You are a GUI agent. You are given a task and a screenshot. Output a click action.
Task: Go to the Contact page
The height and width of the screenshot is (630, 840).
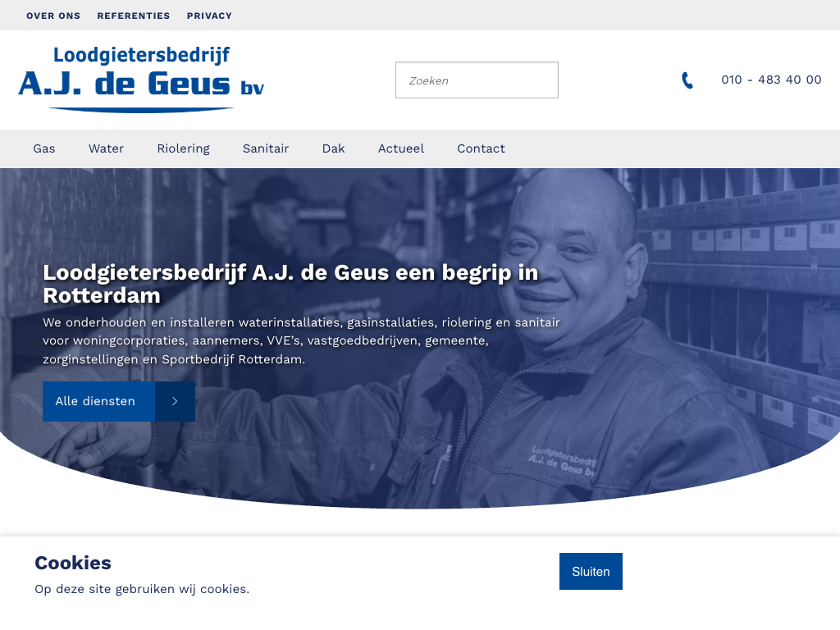click(x=481, y=148)
